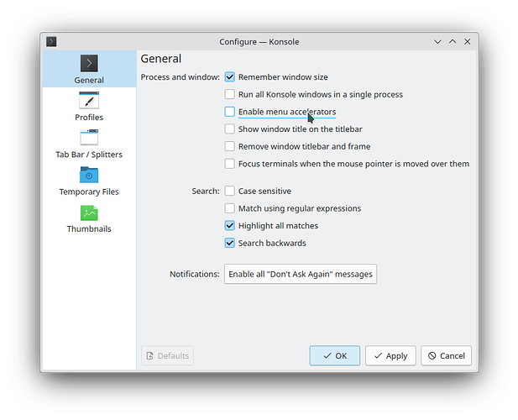Image resolution: width=518 pixels, height=420 pixels.
Task: Select the Profiles label in sidebar
Action: click(89, 118)
